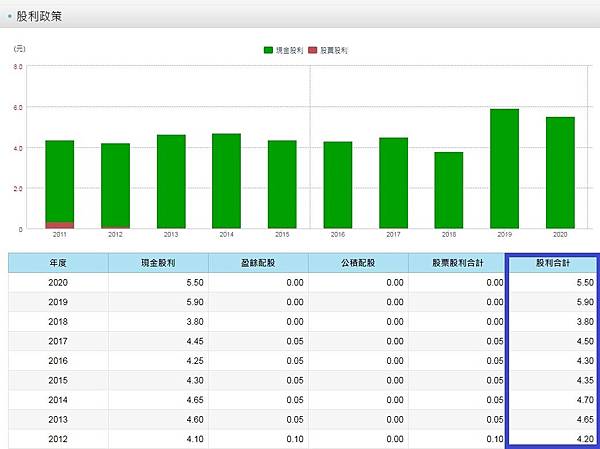Select the 2018 year cell in table

coord(58,322)
